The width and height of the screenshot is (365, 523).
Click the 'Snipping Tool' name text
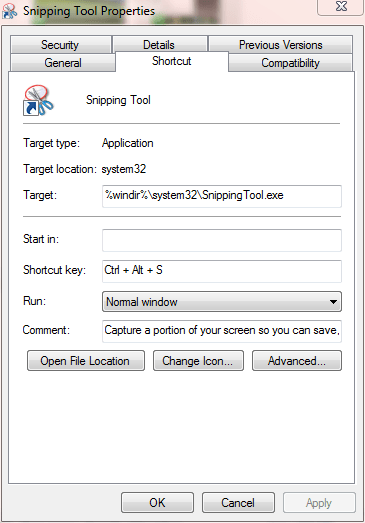[x=118, y=100]
